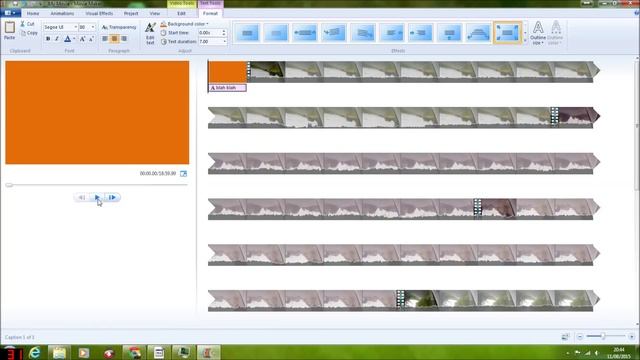
Task: Select the highlighted zoom text effect
Action: tap(507, 33)
